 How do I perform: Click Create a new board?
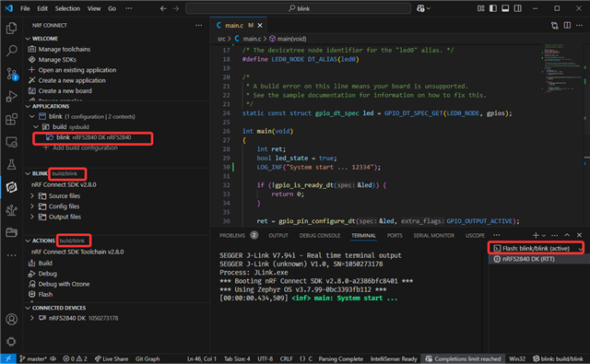(x=65, y=90)
